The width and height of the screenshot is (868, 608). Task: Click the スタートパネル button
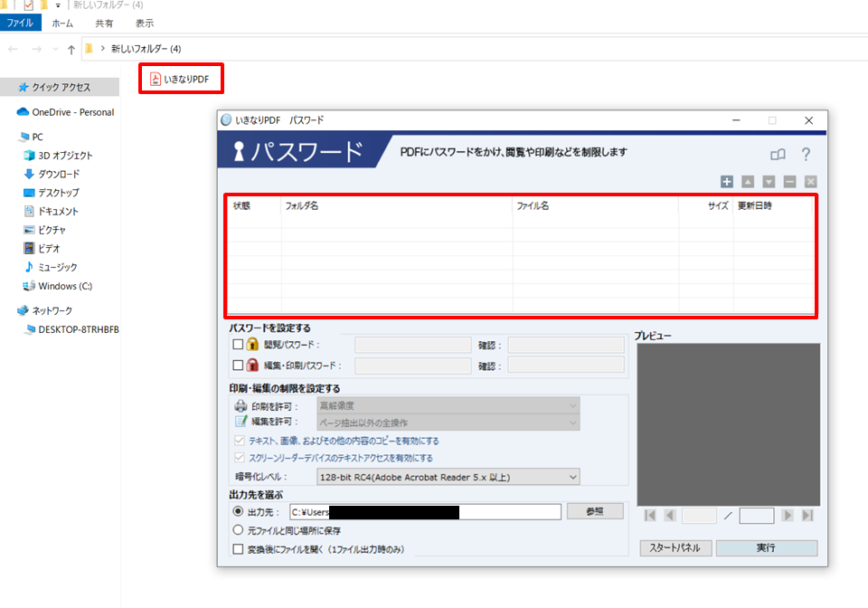[675, 547]
